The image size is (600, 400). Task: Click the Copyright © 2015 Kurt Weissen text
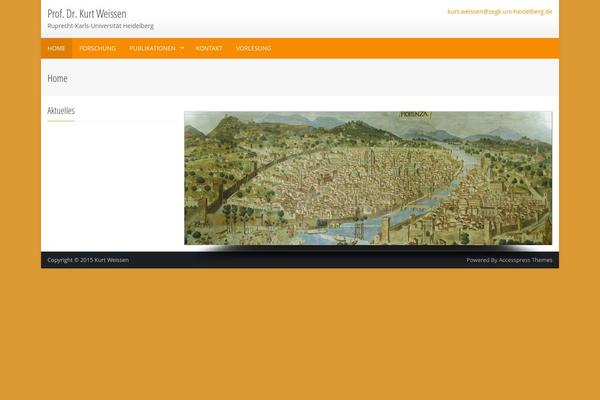[88, 260]
